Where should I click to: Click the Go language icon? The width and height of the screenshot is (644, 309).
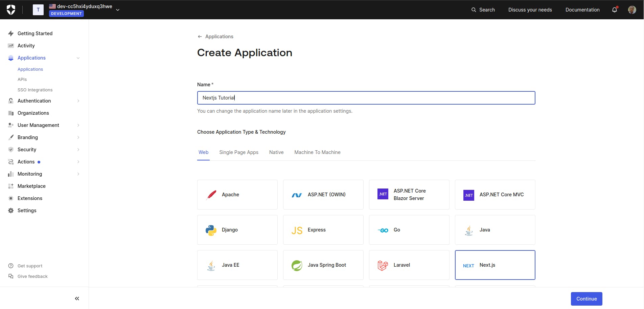point(383,230)
